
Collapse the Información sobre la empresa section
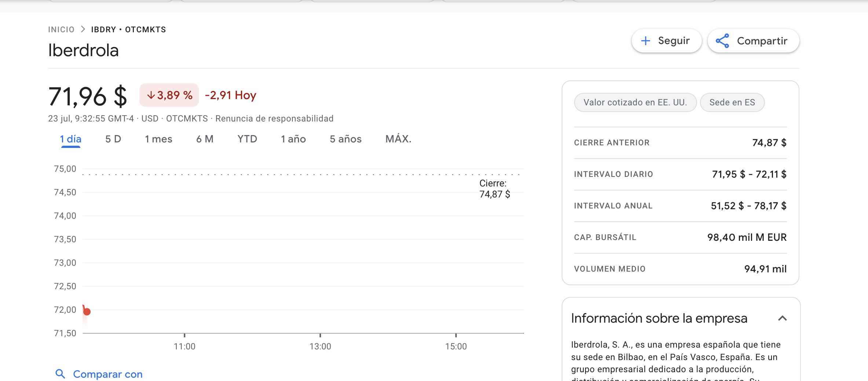tap(782, 318)
